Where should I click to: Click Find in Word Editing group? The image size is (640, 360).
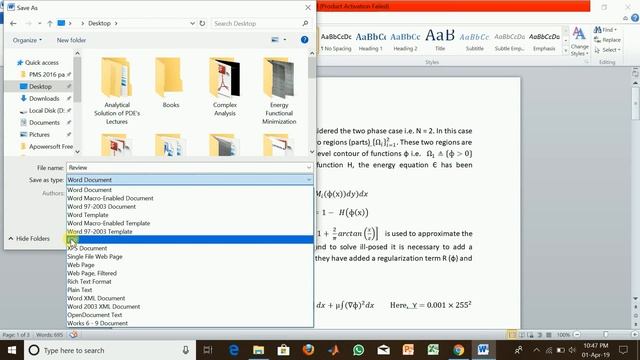click(x=606, y=30)
